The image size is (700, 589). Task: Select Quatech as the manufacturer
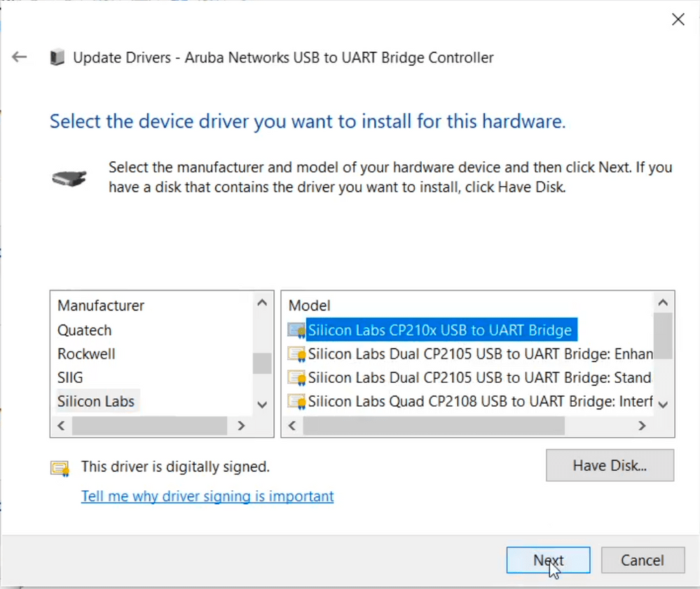tap(84, 330)
